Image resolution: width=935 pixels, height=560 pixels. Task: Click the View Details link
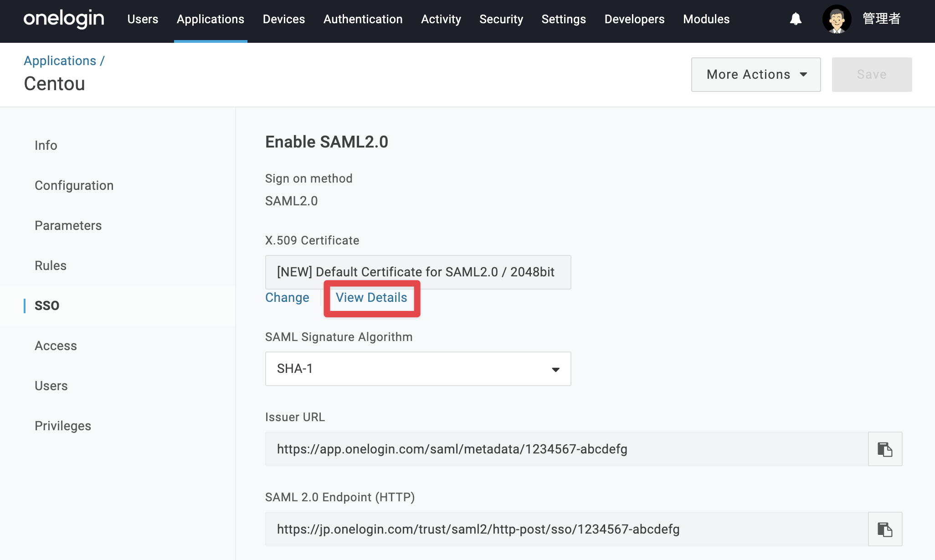[x=371, y=297]
